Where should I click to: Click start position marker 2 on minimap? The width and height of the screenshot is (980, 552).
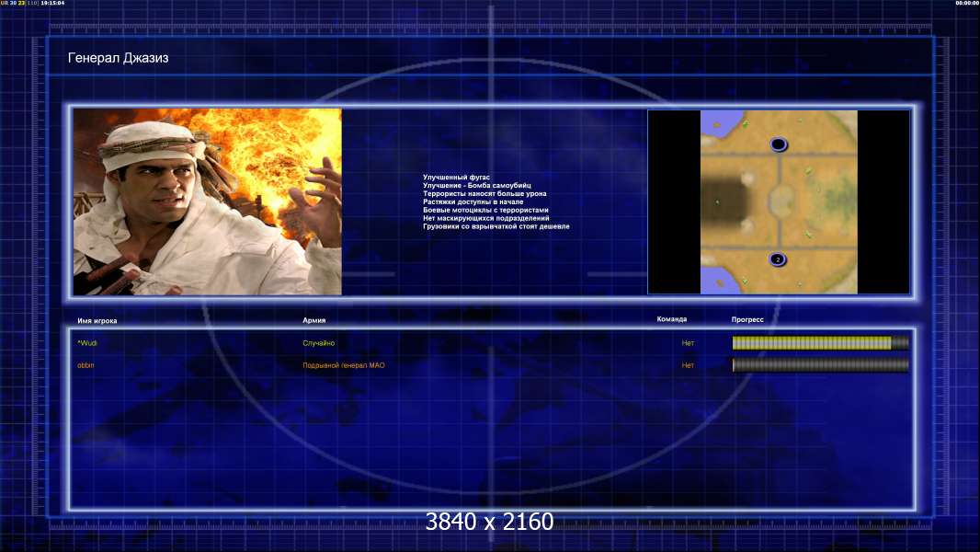click(777, 259)
